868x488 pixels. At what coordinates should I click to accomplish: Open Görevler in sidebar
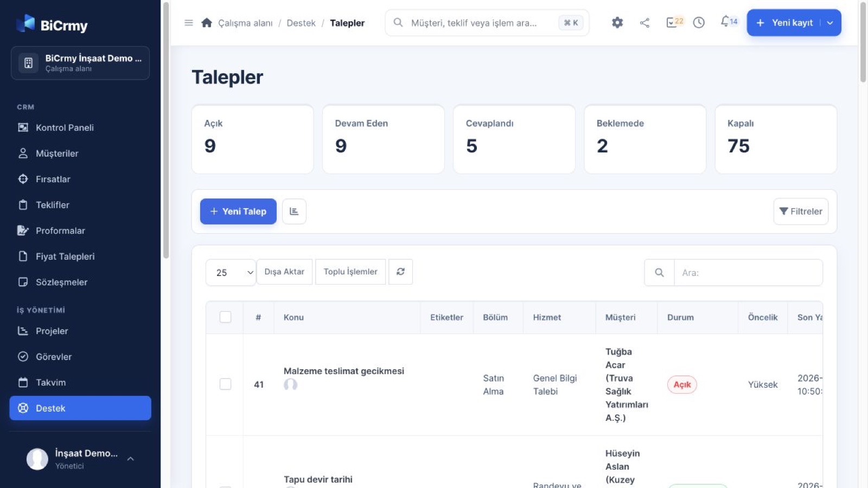pos(80,357)
